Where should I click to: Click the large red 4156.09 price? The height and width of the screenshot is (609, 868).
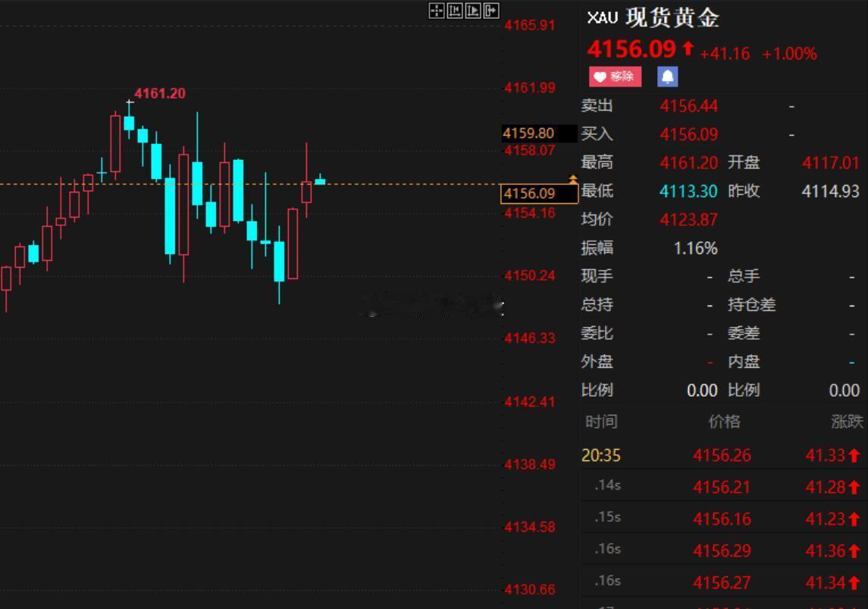click(631, 49)
